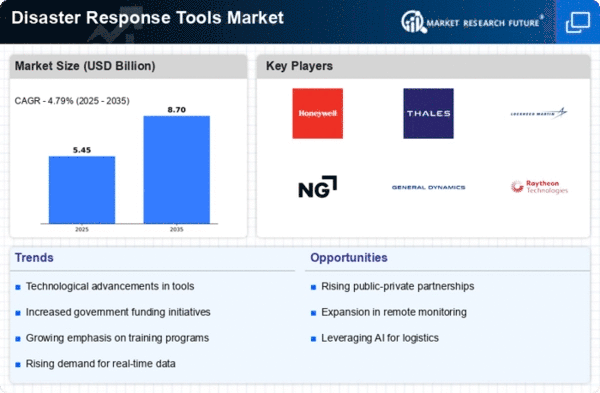The height and width of the screenshot is (393, 600).
Task: Click the Market Research Future logo
Action: [473, 22]
